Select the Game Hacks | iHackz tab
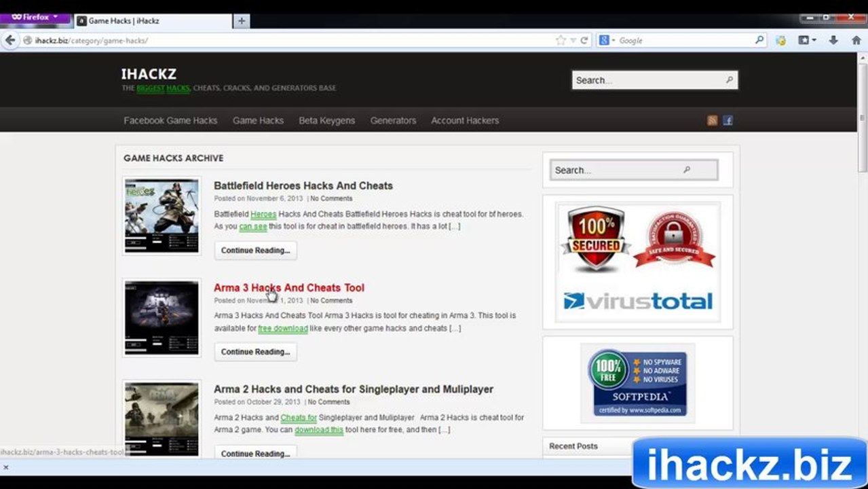Viewport: 868px width, 489px height. [152, 21]
